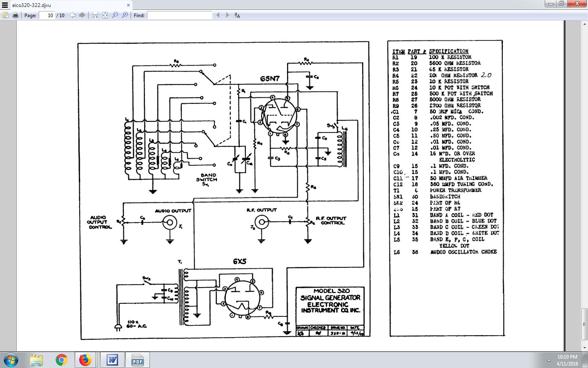Click 'AUDIO OUTPUT CONTROL' label
The image size is (588, 368).
[x=99, y=222]
